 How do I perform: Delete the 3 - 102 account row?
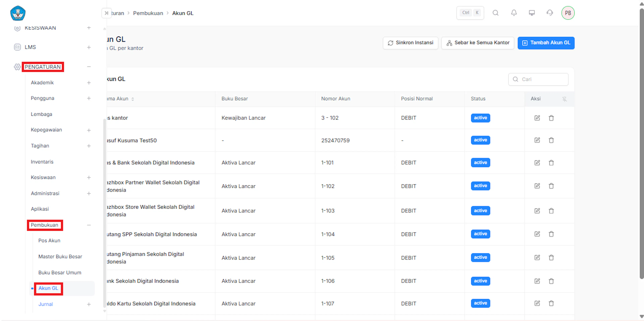551,118
